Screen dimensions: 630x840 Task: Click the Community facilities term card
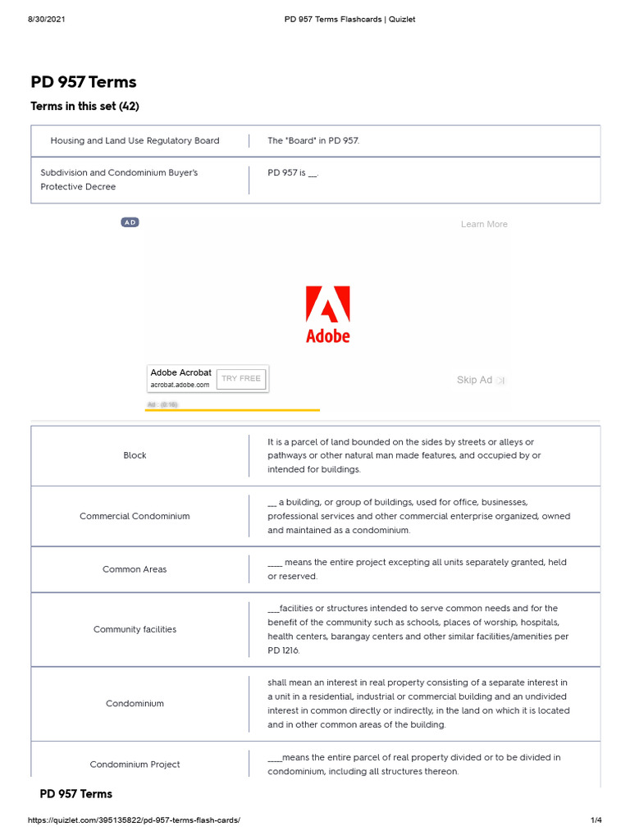pyautogui.click(x=135, y=629)
